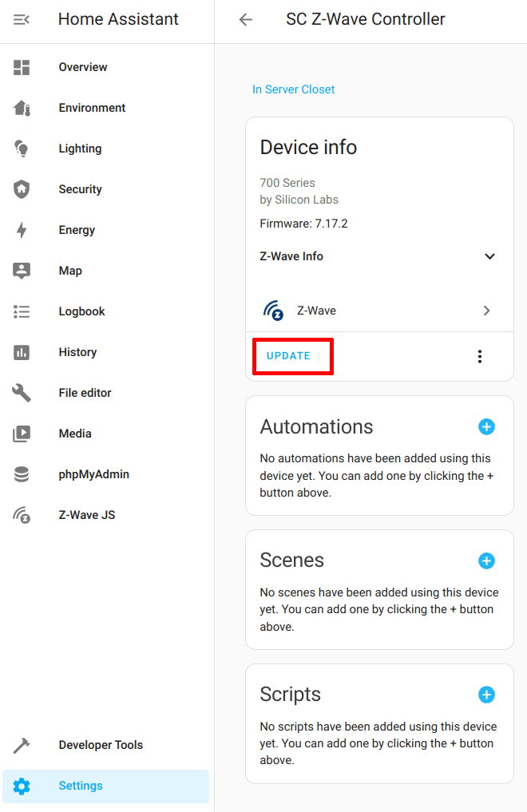This screenshot has width=527, height=812.
Task: Click the Energy lightning bolt icon
Action: click(x=22, y=230)
